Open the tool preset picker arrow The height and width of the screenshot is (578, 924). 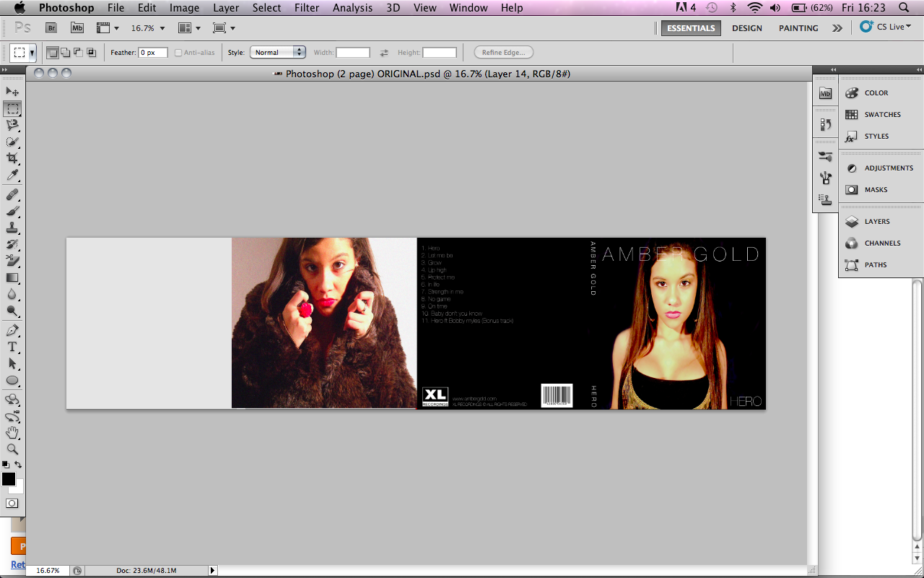click(x=32, y=53)
